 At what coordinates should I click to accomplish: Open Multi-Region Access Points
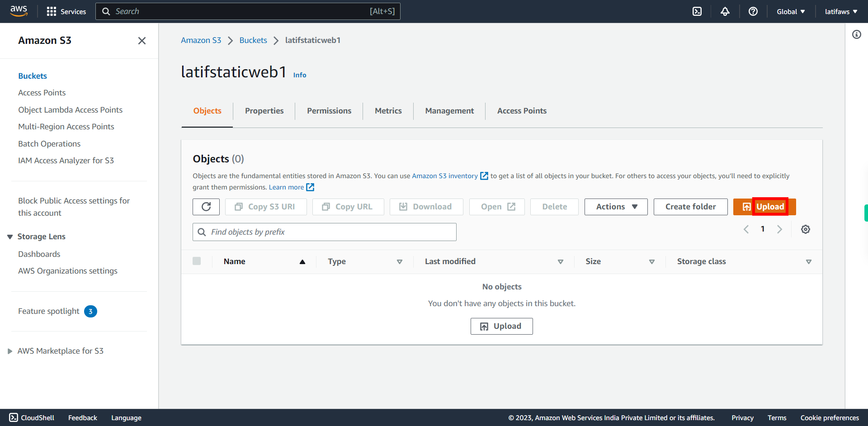point(66,127)
